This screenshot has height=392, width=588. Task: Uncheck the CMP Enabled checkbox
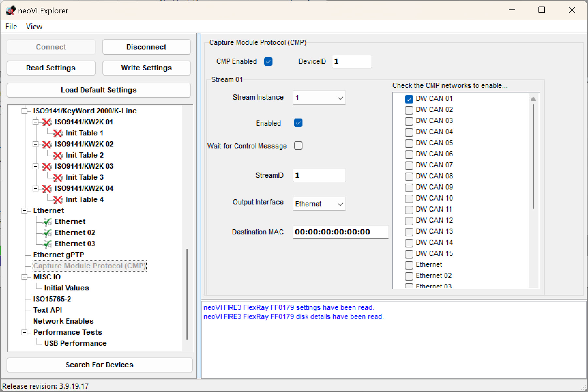pyautogui.click(x=268, y=61)
